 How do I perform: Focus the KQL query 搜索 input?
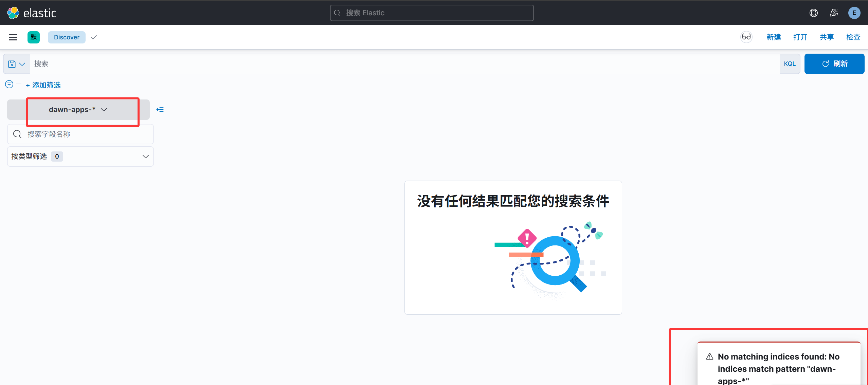[x=405, y=64]
